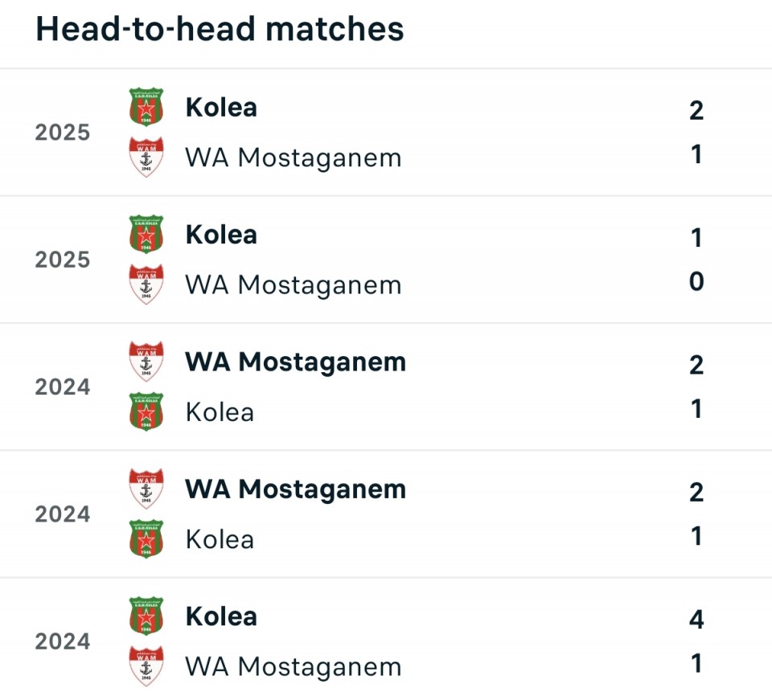Select Kolea's score of 4 in last match

pyautogui.click(x=696, y=620)
